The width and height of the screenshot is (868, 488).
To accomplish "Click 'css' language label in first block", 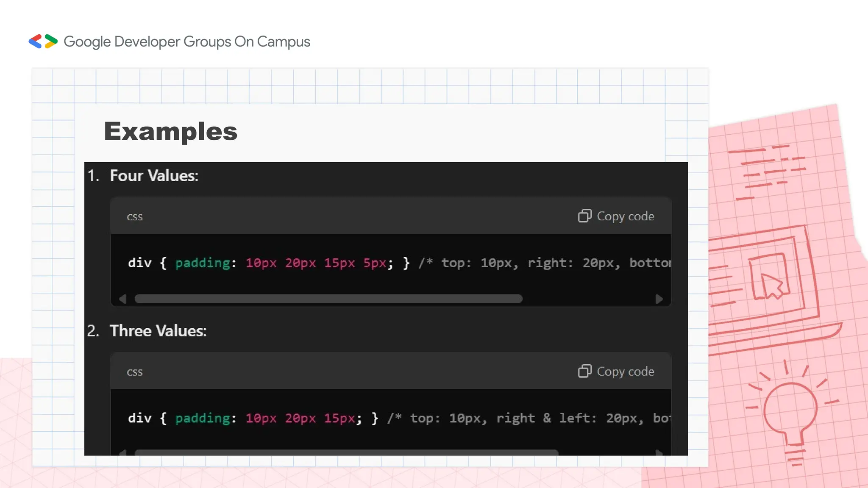I will (x=134, y=217).
